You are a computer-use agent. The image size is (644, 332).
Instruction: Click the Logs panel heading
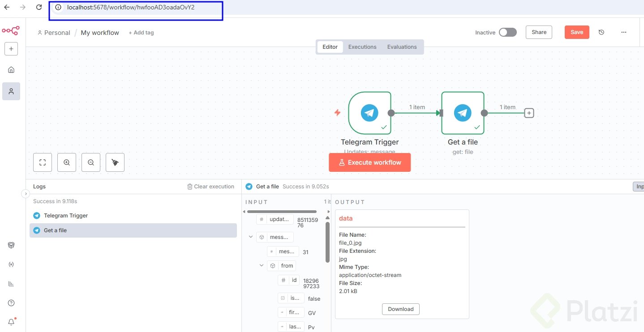click(x=39, y=187)
